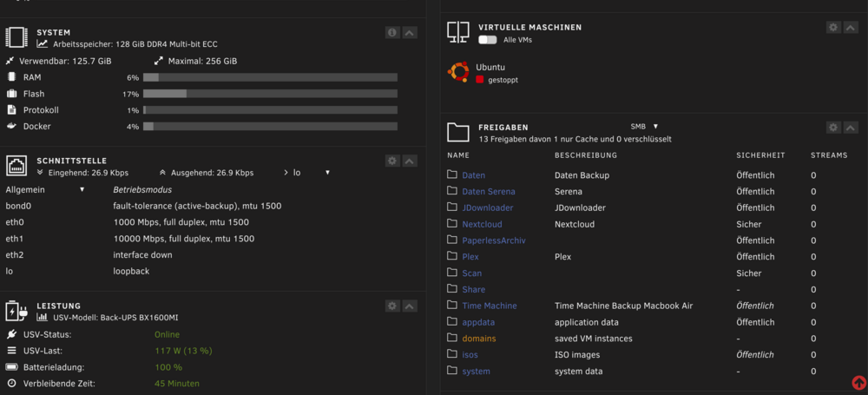The image size is (868, 395).
Task: Open the Daten share
Action: 473,175
